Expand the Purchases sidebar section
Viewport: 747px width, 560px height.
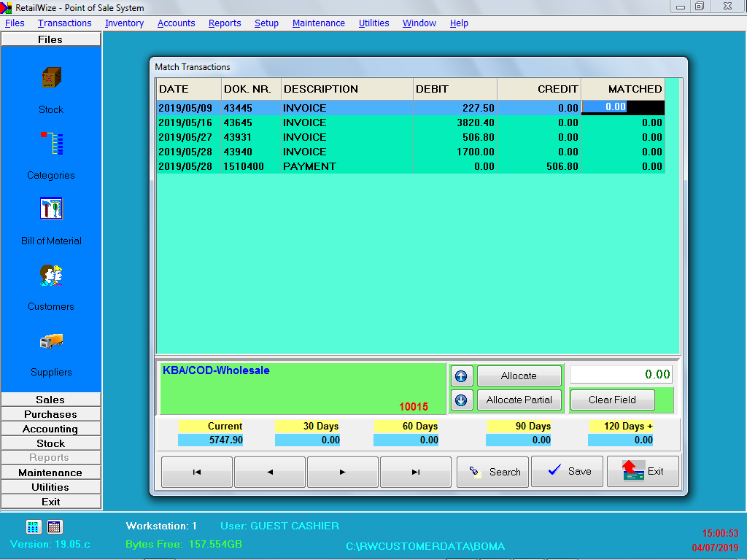(x=50, y=414)
